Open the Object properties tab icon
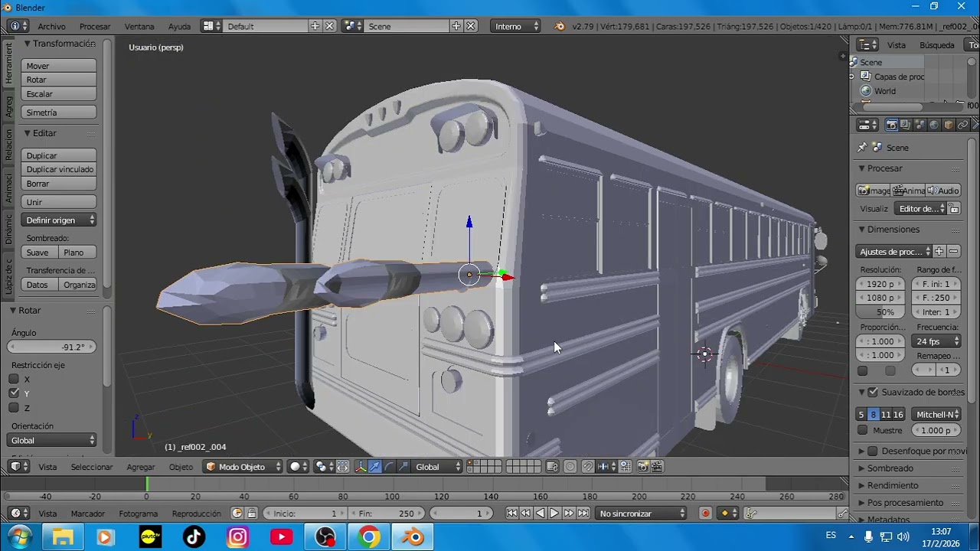980x551 pixels. [x=949, y=125]
